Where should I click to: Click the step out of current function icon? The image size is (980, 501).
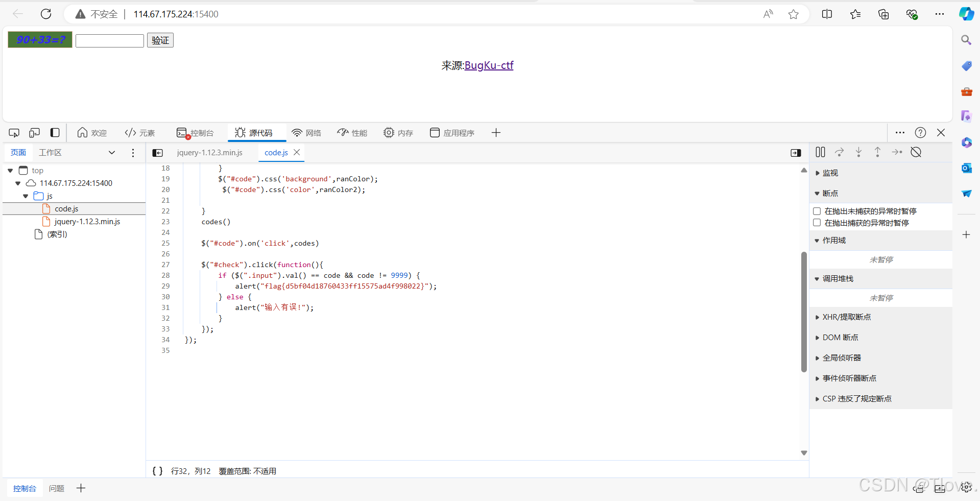pyautogui.click(x=877, y=152)
